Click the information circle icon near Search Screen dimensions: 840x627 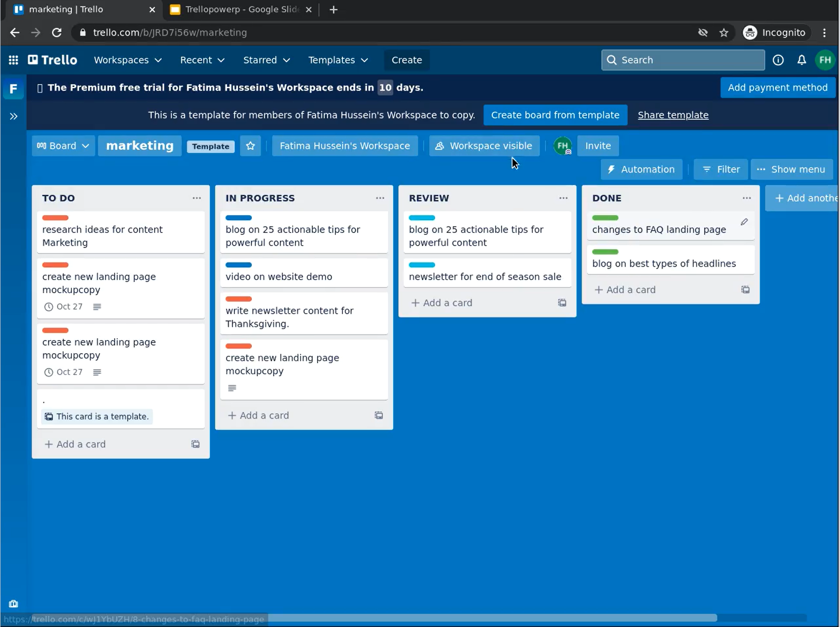point(778,60)
